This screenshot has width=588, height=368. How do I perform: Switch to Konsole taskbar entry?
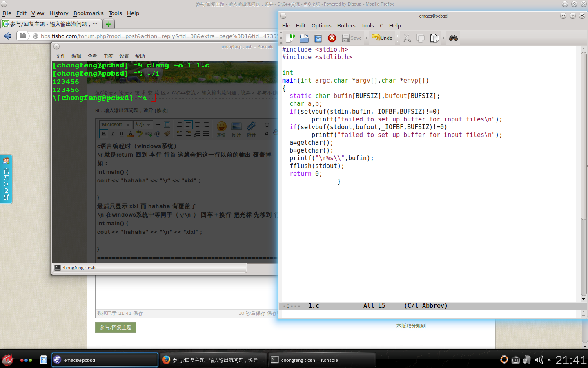click(x=322, y=360)
